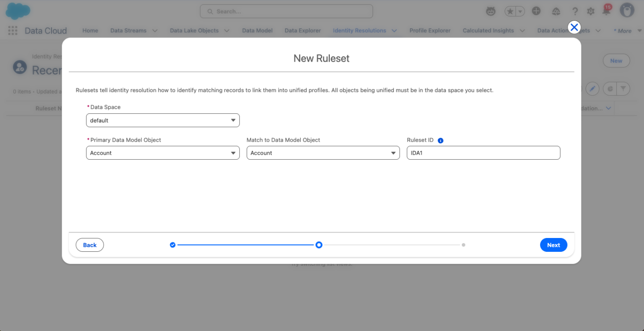Open the Data Space dropdown

click(163, 120)
